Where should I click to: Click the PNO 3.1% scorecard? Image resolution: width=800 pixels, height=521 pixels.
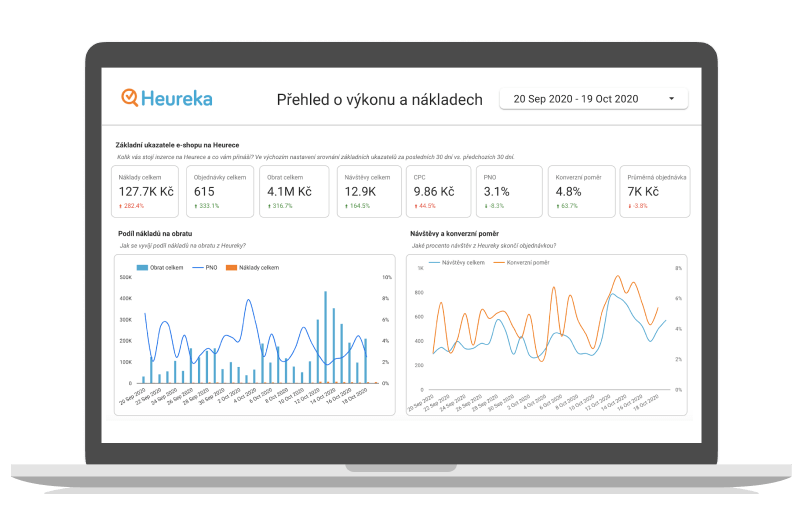click(x=510, y=190)
